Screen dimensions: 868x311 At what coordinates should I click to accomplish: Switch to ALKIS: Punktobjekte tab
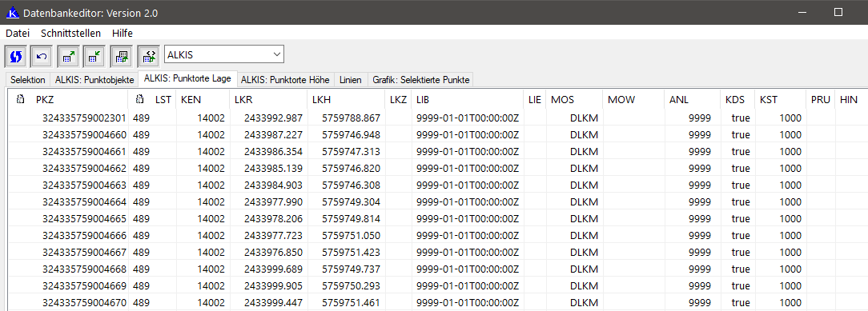(x=94, y=80)
